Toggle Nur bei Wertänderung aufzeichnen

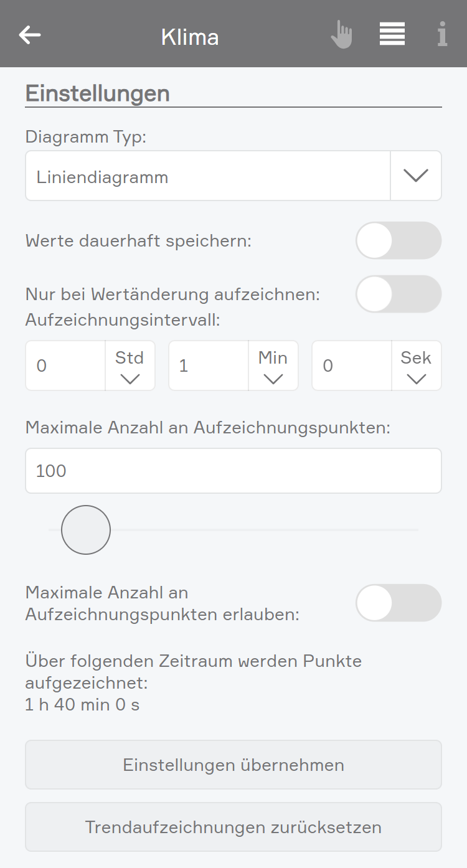(x=399, y=294)
